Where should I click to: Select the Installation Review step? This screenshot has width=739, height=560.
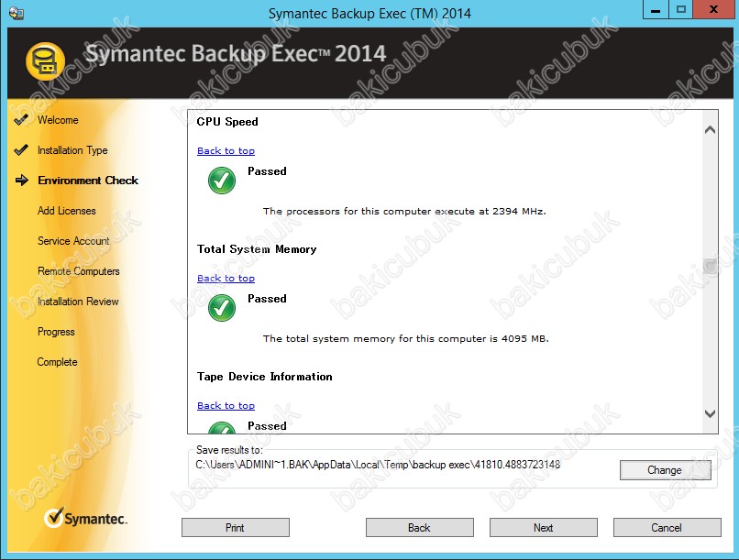(x=78, y=302)
